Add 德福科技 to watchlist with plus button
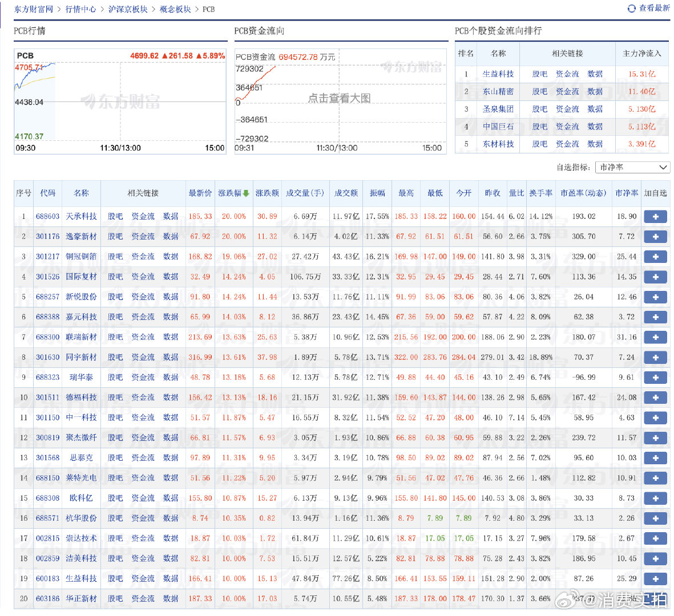 pyautogui.click(x=655, y=398)
